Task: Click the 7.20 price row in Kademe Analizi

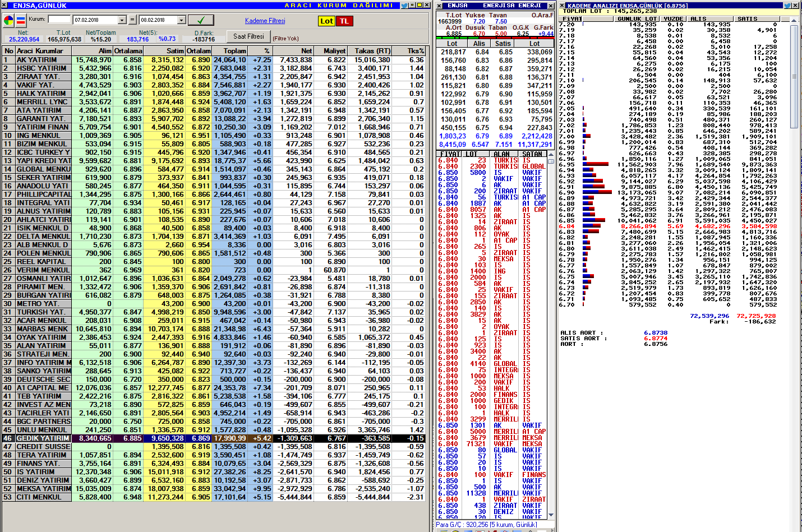Action: point(669,24)
